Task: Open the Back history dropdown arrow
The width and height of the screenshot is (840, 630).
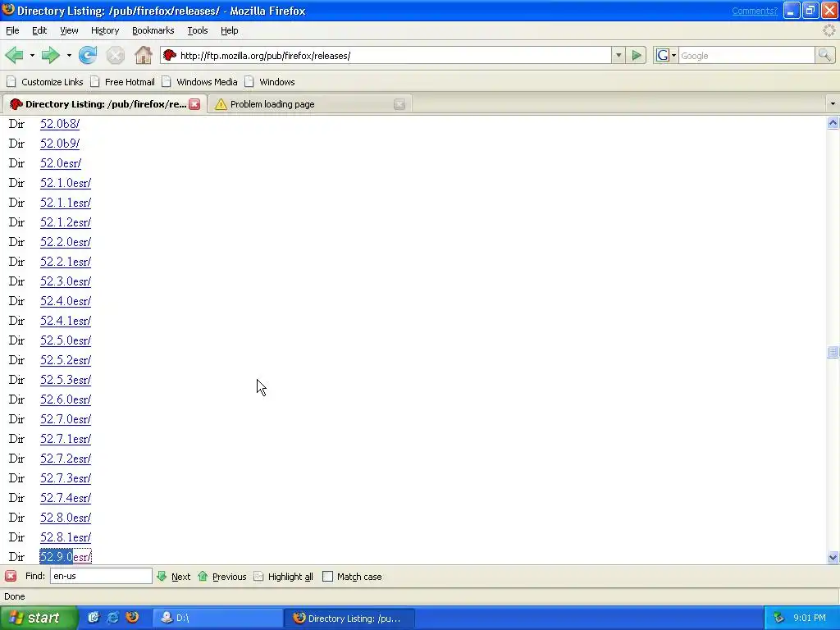Action: 32,55
